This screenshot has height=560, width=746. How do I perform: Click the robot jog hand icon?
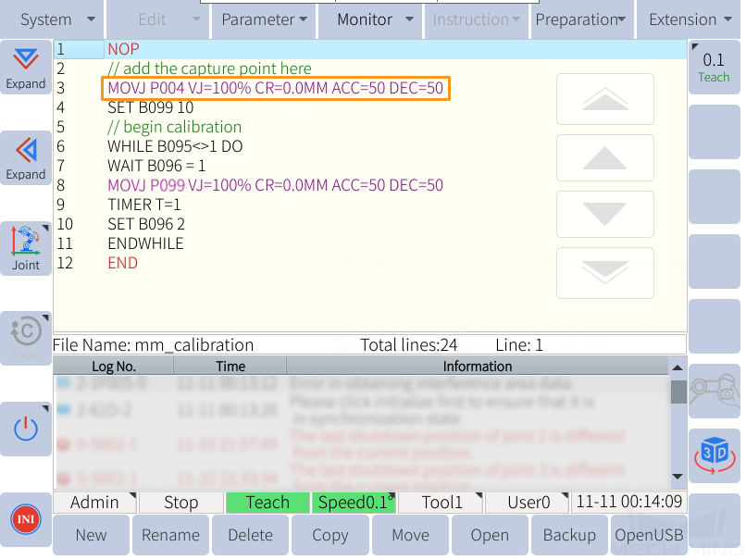click(715, 392)
